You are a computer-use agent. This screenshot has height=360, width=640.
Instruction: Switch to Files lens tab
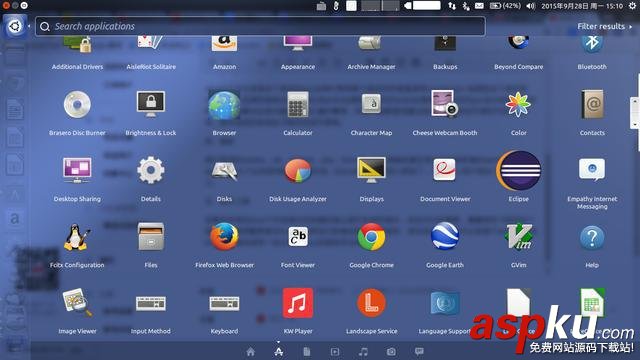point(307,351)
